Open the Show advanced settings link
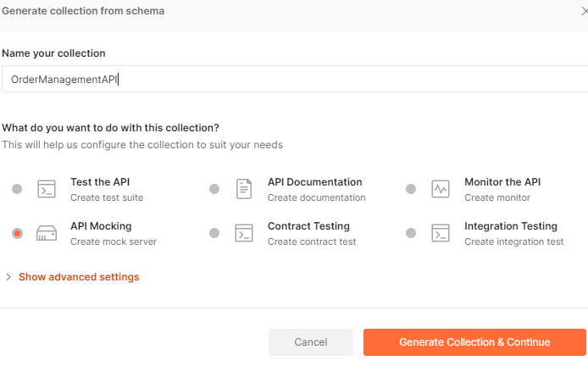The image size is (588, 366). coord(79,277)
